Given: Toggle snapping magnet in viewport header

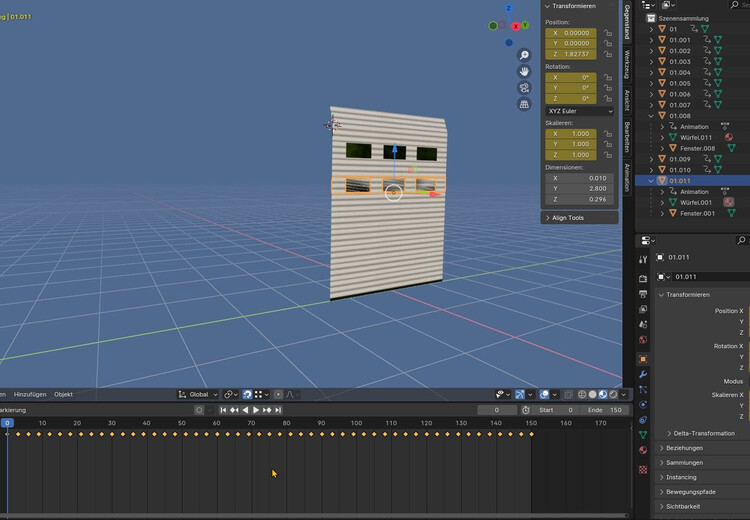Looking at the screenshot, I should coord(247,394).
